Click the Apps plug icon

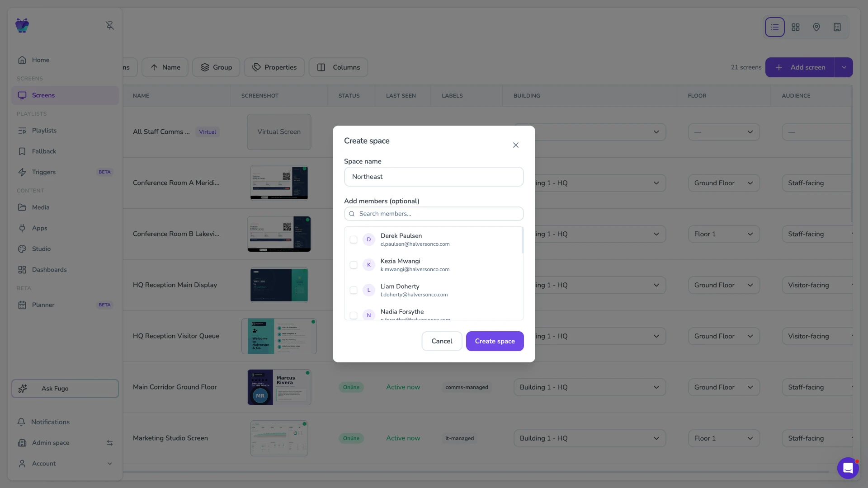pos(22,228)
